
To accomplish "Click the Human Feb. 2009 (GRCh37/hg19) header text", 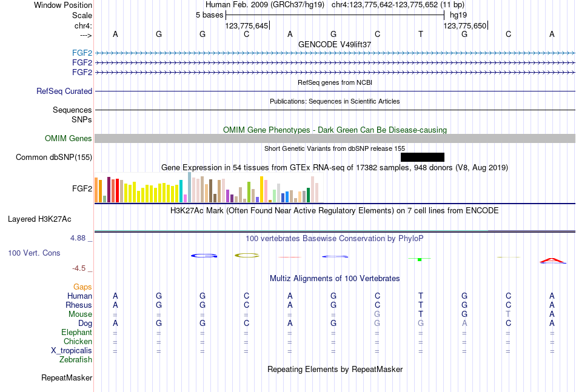I will pyautogui.click(x=265, y=5).
